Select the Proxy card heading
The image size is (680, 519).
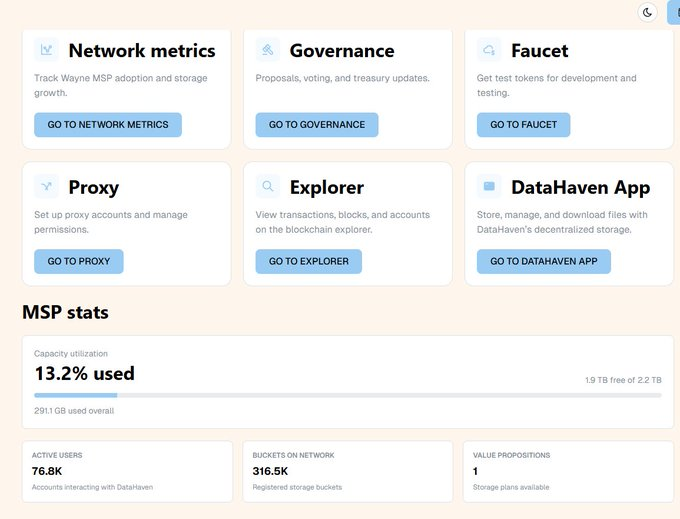click(x=94, y=188)
